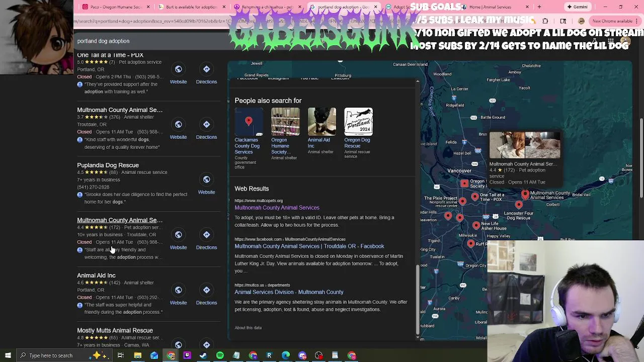
Task: Select the portland dog adoption tab
Action: pos(343,7)
